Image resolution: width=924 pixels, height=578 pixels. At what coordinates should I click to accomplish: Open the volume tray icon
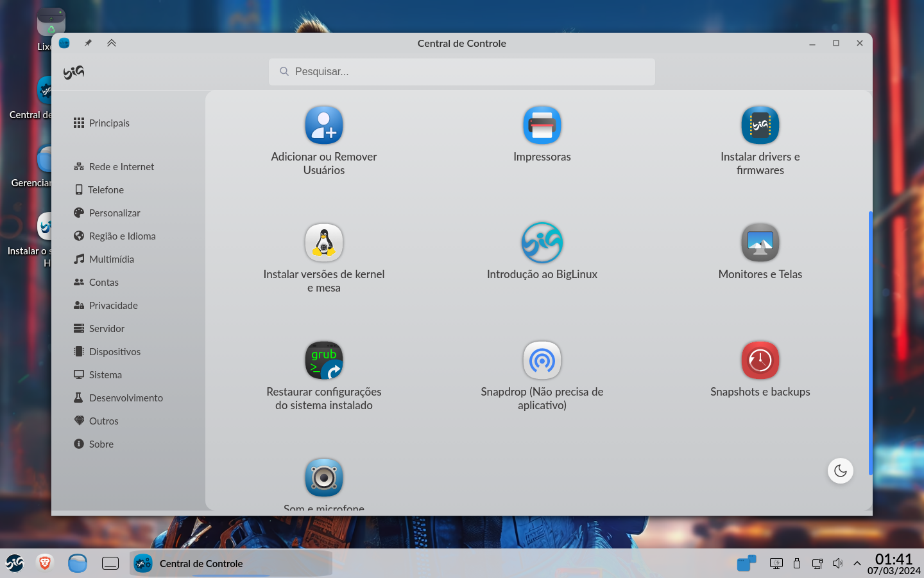coord(837,563)
